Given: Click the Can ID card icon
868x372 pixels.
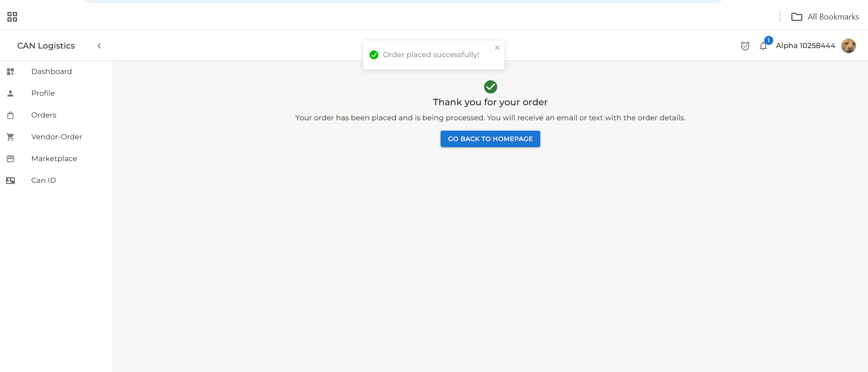Looking at the screenshot, I should click(x=10, y=181).
